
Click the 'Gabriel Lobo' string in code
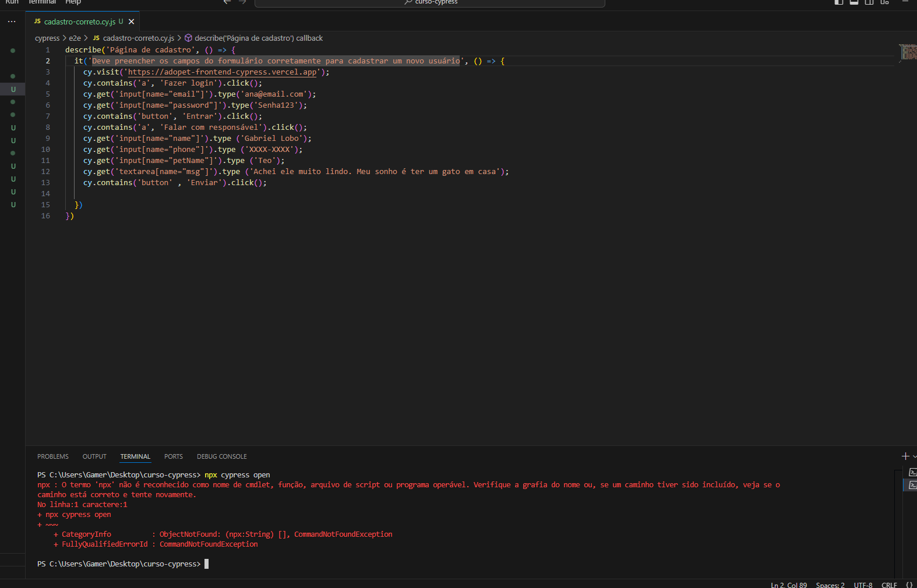(x=271, y=139)
